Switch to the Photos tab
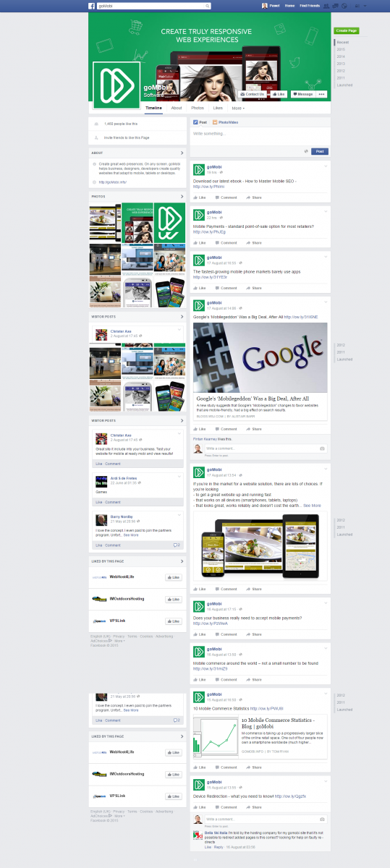This screenshot has width=390, height=868. [198, 108]
